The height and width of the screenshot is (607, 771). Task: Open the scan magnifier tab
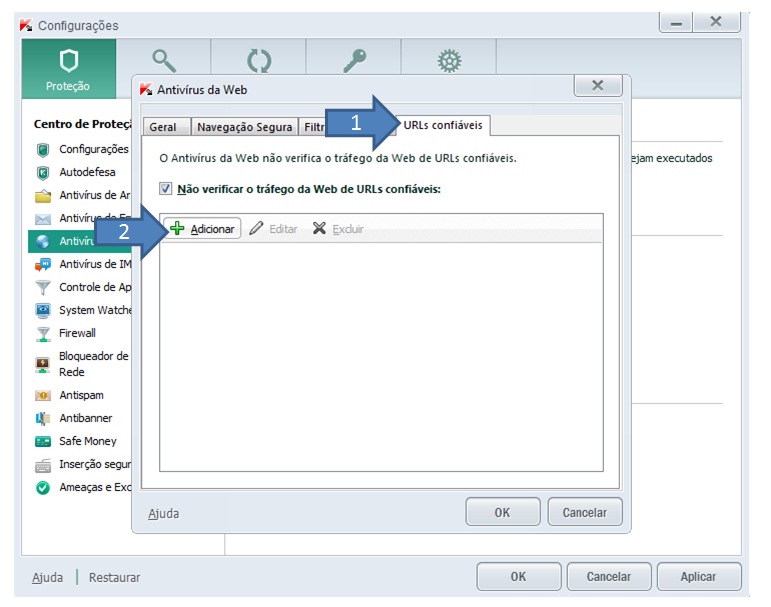(x=164, y=61)
